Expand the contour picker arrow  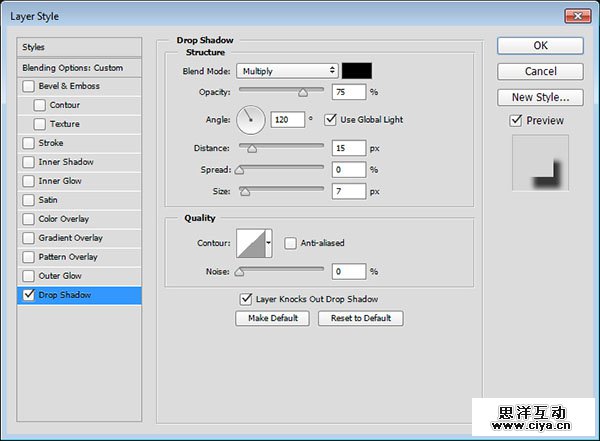pyautogui.click(x=269, y=243)
